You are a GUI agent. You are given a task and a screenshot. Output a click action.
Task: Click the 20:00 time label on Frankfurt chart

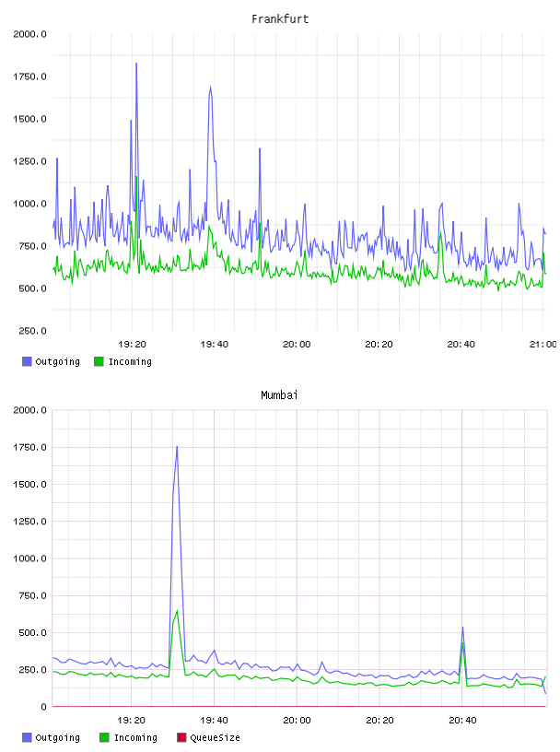[x=297, y=345]
